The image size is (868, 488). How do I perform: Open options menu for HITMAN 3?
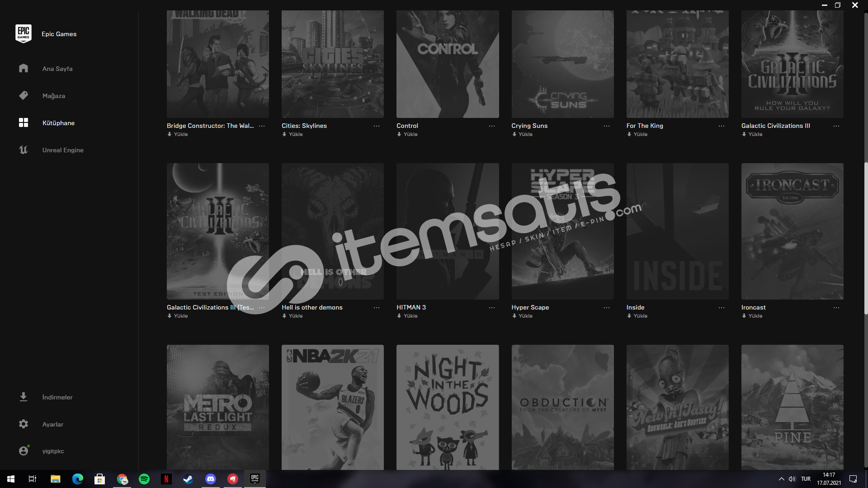click(492, 308)
